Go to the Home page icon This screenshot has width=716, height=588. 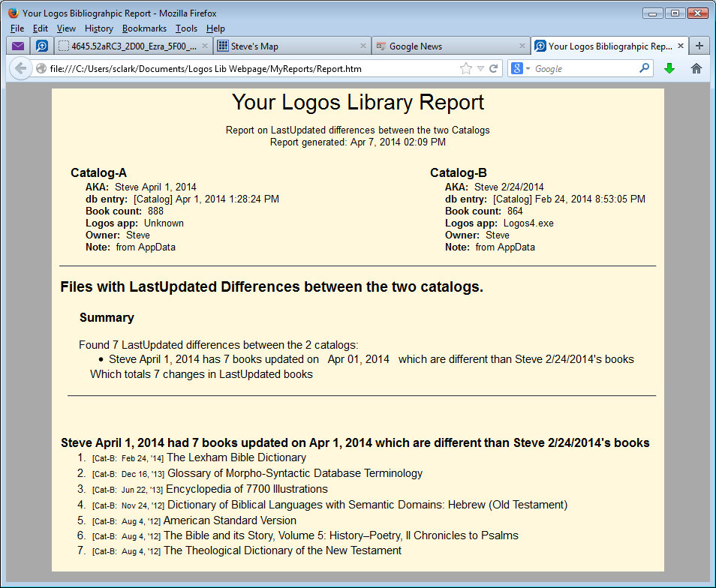[696, 68]
